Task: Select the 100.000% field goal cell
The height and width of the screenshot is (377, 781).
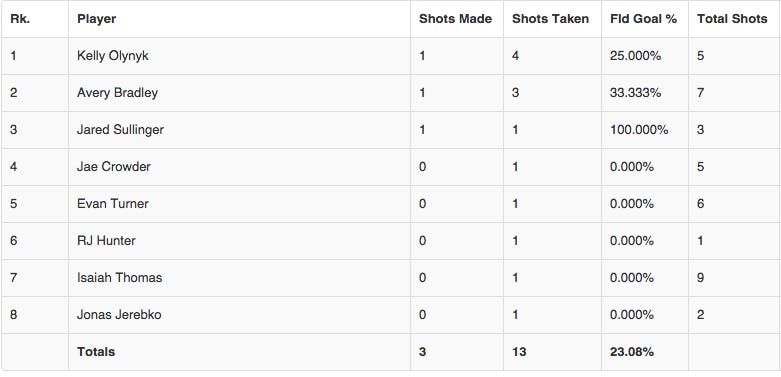Action: click(639, 129)
